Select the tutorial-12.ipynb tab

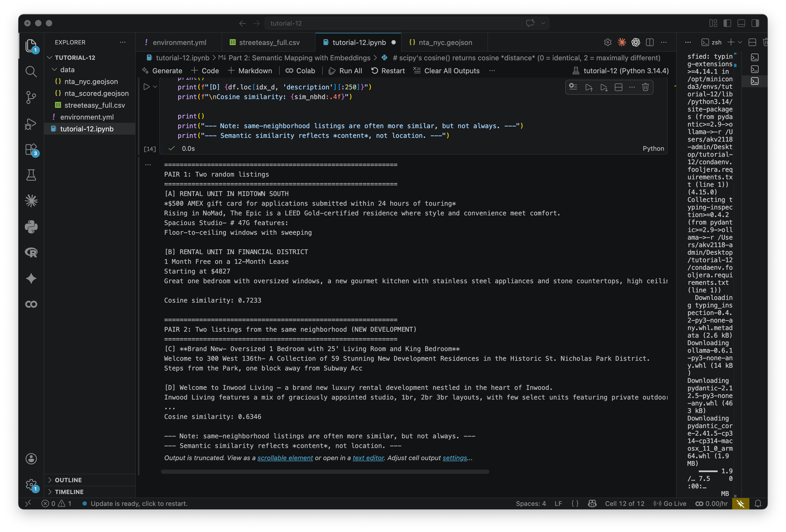pyautogui.click(x=359, y=42)
